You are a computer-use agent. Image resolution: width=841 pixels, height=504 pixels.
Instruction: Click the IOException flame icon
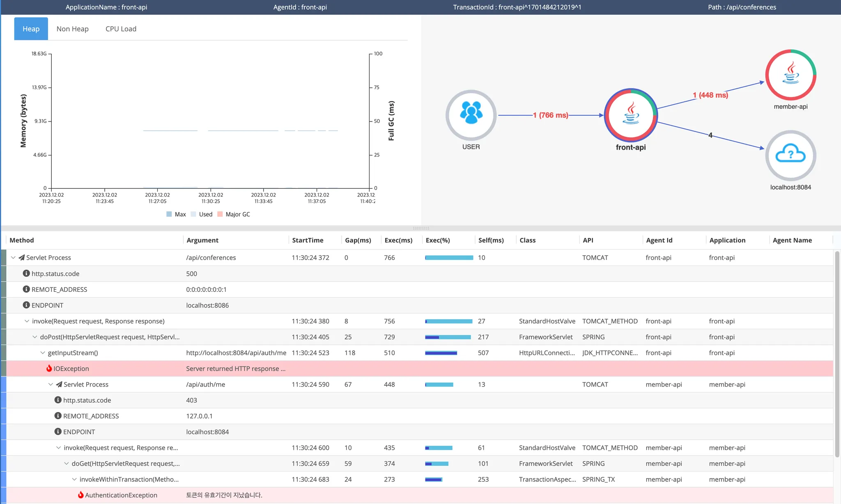(49, 369)
